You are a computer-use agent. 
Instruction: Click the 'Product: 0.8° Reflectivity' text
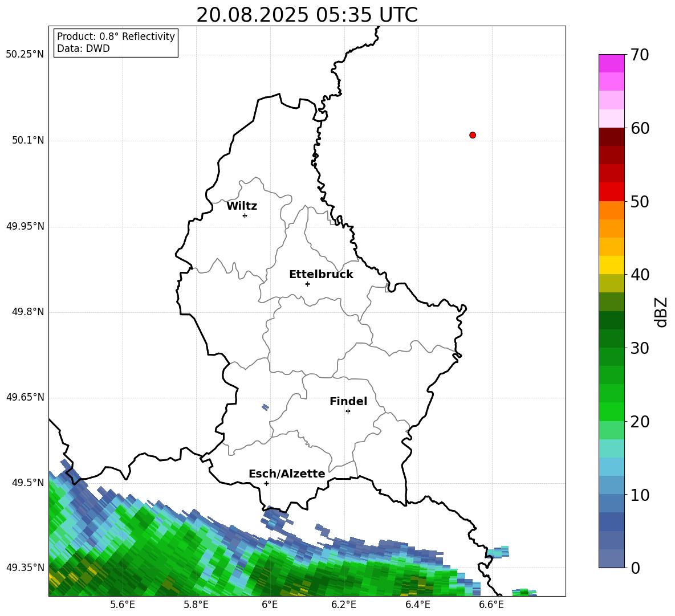[116, 36]
